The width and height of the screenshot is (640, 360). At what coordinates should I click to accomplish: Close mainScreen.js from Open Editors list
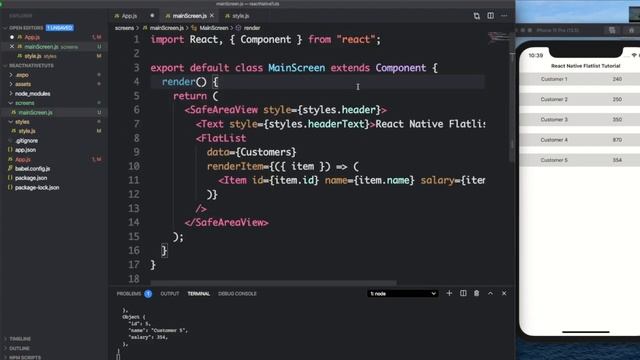(x=12, y=47)
